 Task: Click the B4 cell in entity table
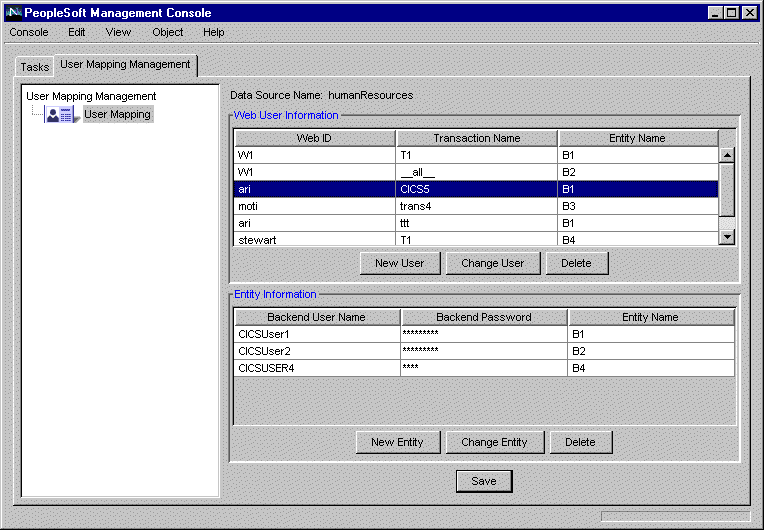651,368
